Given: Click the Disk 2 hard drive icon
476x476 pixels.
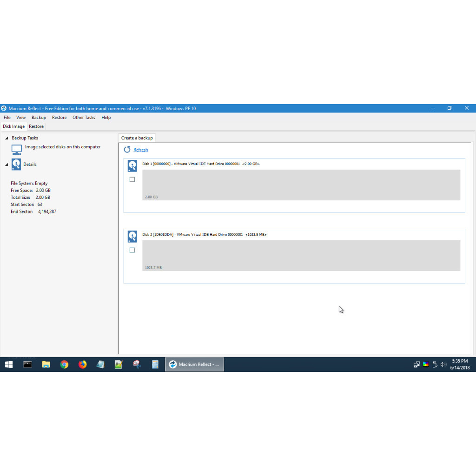Looking at the screenshot, I should point(132,237).
